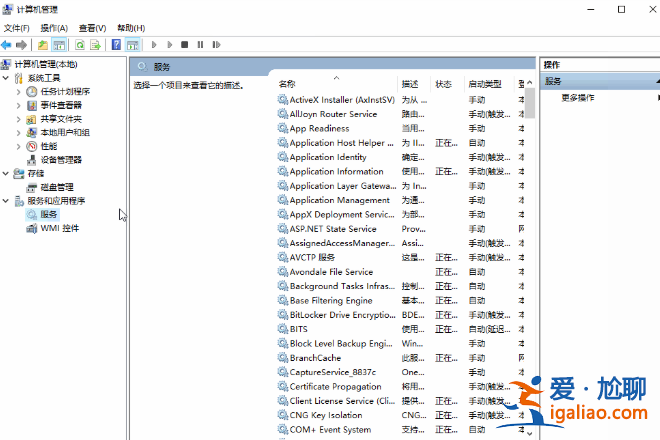Select AllJoyn Router Service row
660x440 pixels.
pos(333,114)
